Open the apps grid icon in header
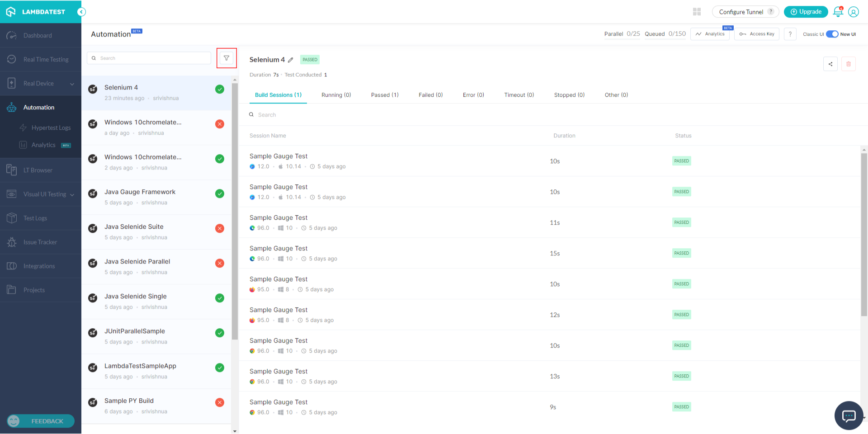Image resolution: width=868 pixels, height=434 pixels. [x=697, y=12]
